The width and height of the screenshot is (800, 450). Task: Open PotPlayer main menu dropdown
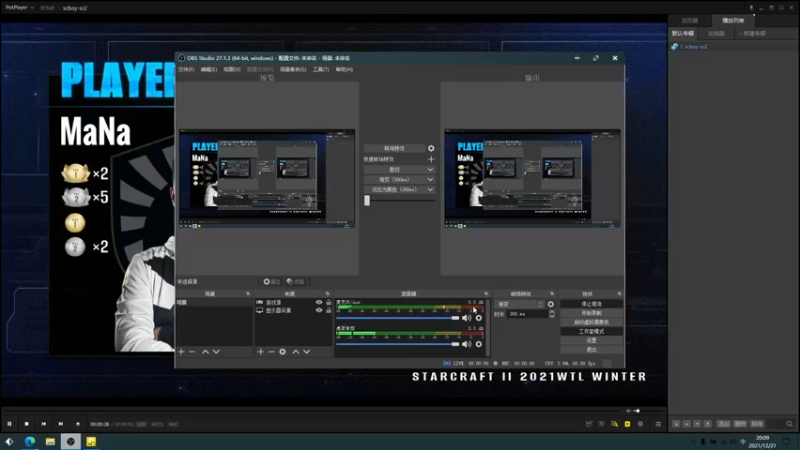pyautogui.click(x=19, y=8)
